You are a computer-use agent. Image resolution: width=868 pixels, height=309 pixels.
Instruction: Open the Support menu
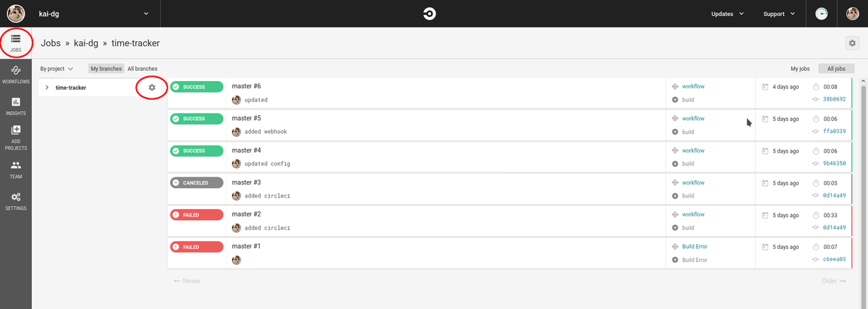pos(780,14)
